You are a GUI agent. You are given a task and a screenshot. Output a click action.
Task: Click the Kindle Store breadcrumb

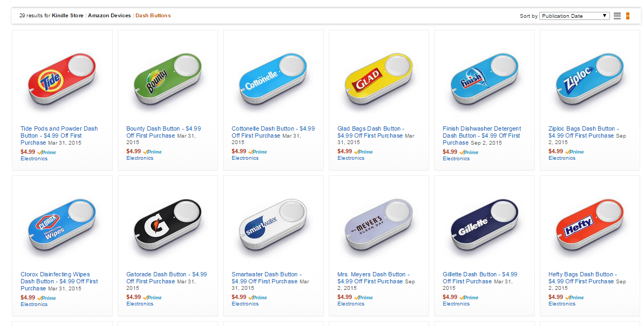point(67,16)
